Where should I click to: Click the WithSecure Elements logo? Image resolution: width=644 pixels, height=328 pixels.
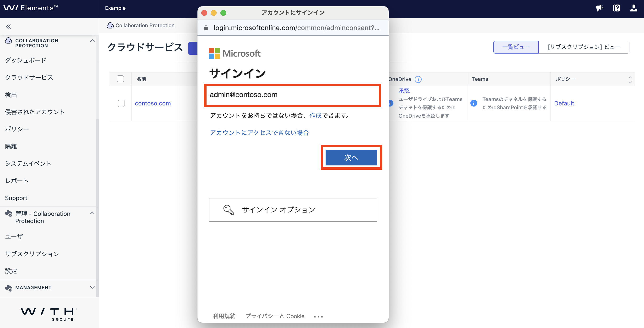tap(31, 8)
